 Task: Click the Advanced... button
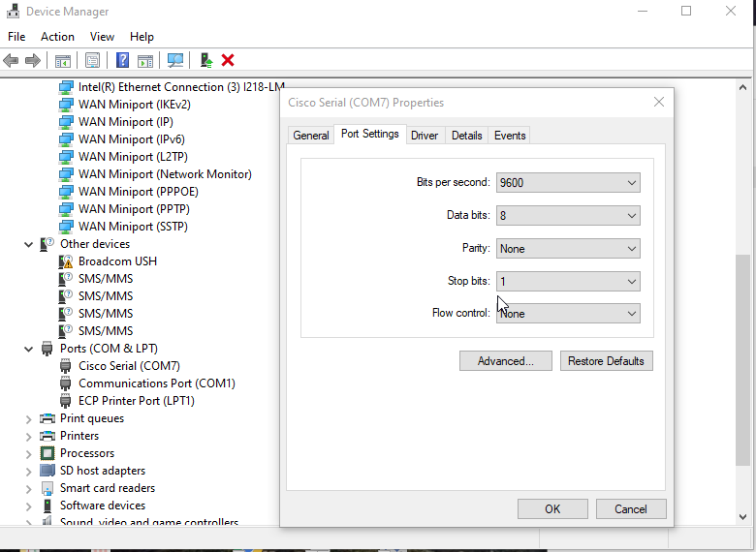(x=505, y=361)
